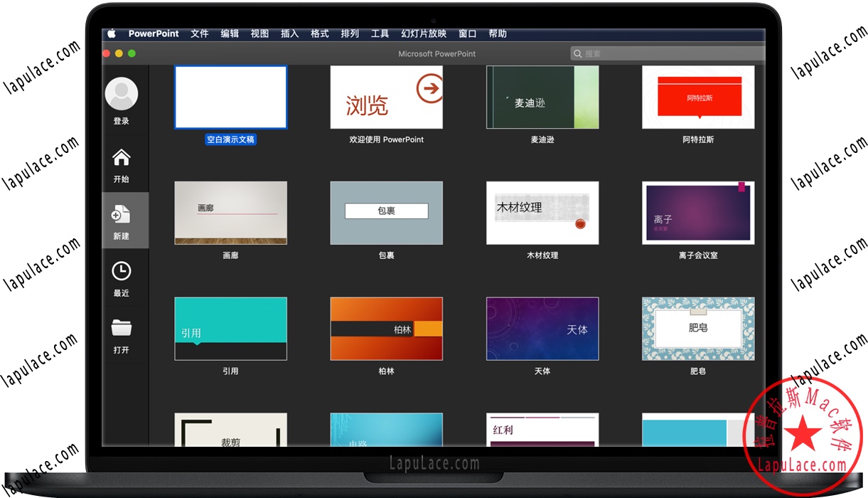The width and height of the screenshot is (868, 498).
Task: Select the 开始 home icon in sidebar
Action: (122, 157)
